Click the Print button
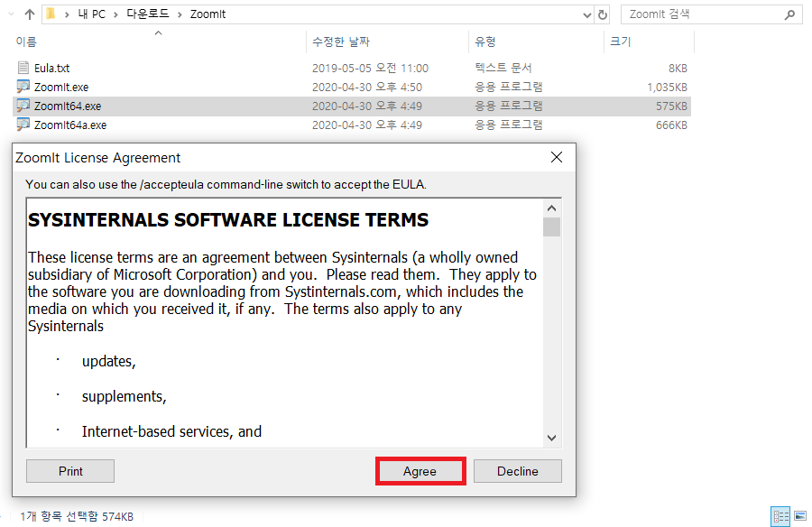This screenshot has width=812, height=527. tap(70, 471)
